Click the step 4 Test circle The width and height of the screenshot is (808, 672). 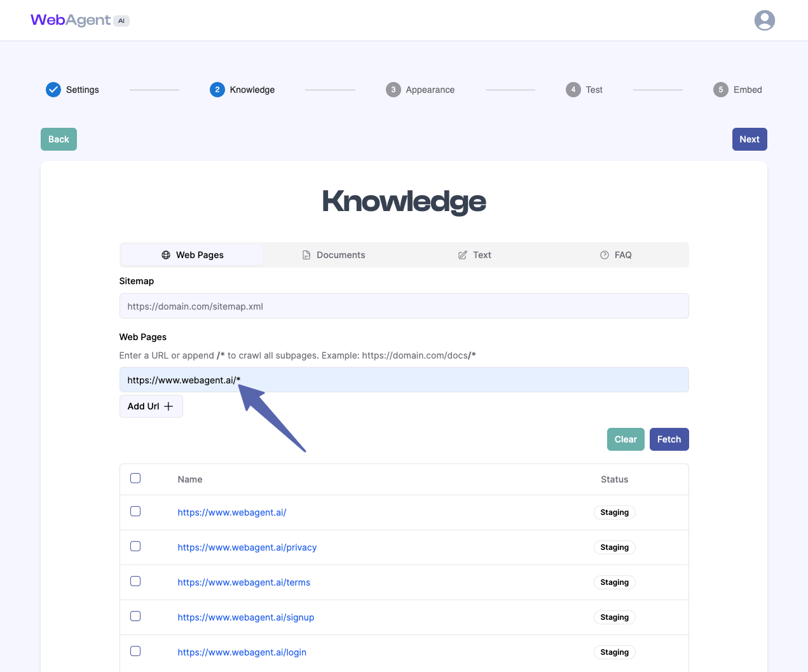click(573, 90)
